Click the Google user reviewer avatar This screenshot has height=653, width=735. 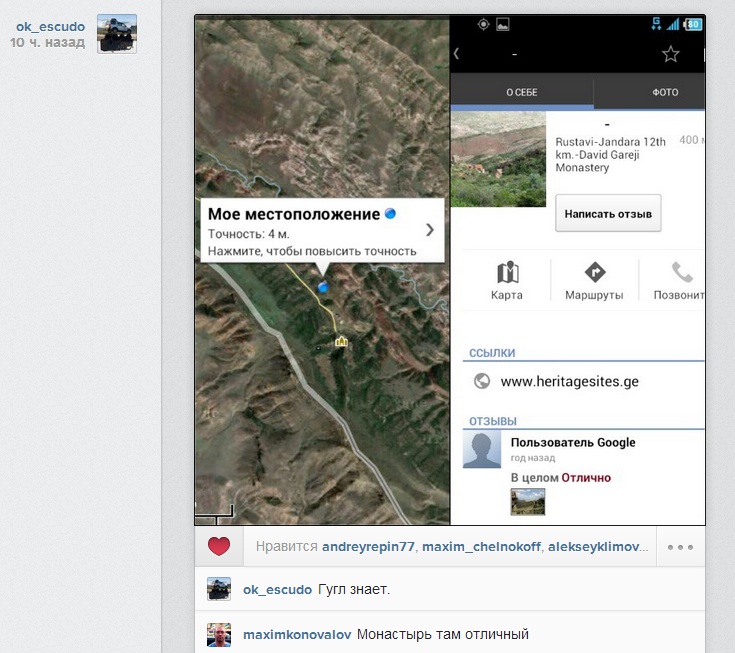click(482, 450)
